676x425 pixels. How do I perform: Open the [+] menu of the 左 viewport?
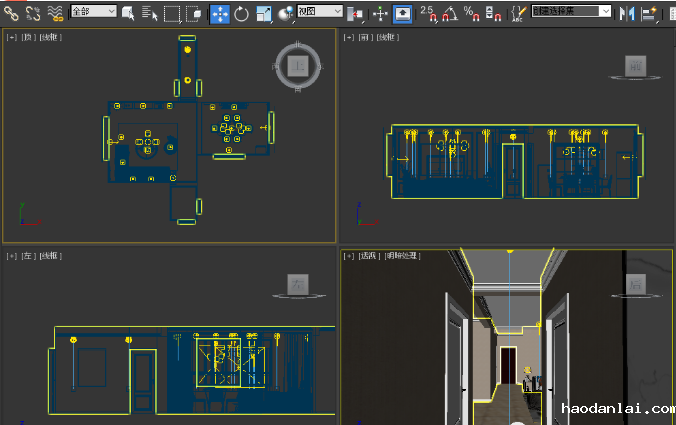[12, 256]
